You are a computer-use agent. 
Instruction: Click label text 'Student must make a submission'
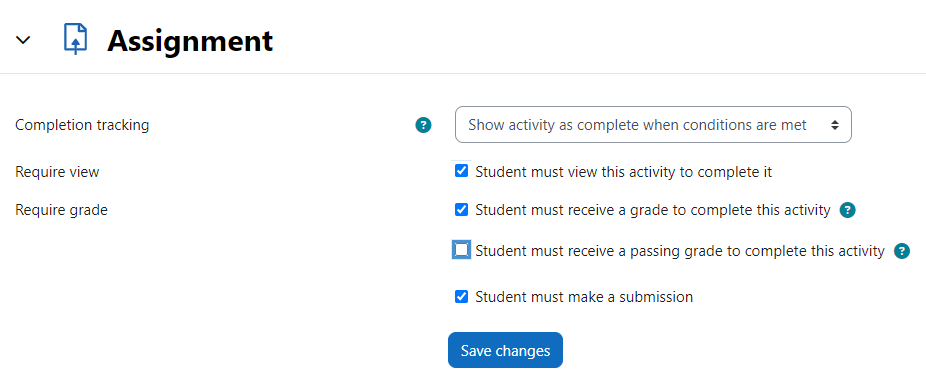[x=584, y=296]
